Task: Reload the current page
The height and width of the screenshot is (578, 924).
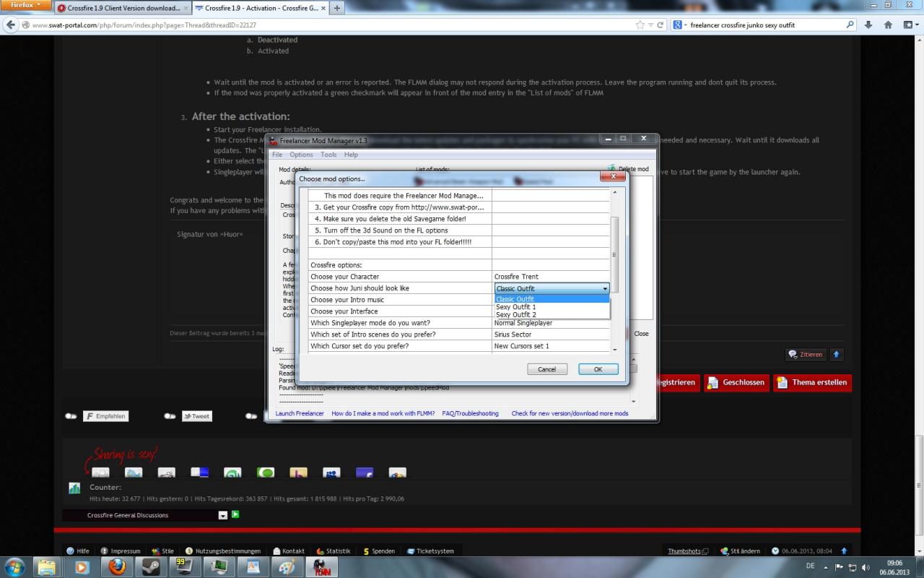Action: (661, 25)
